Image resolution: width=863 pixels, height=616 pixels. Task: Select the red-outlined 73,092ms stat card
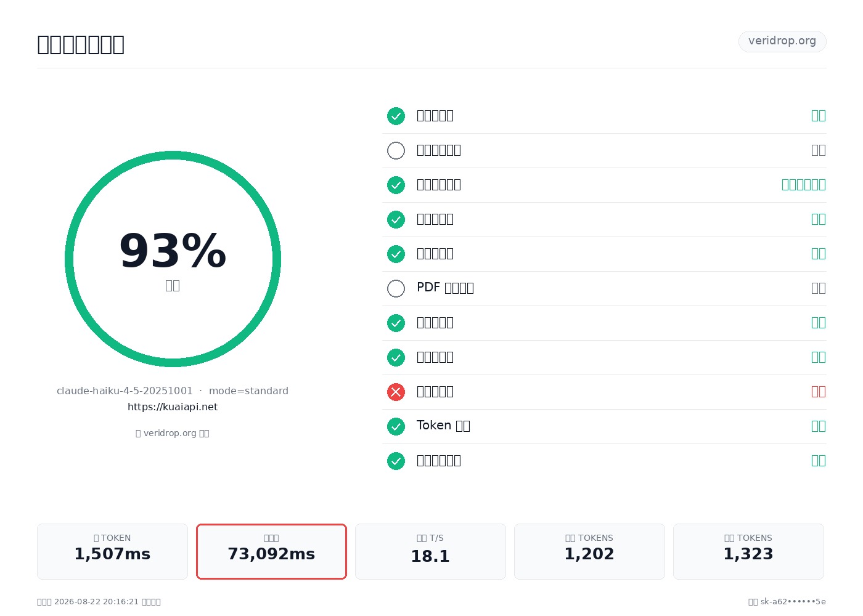coord(271,551)
